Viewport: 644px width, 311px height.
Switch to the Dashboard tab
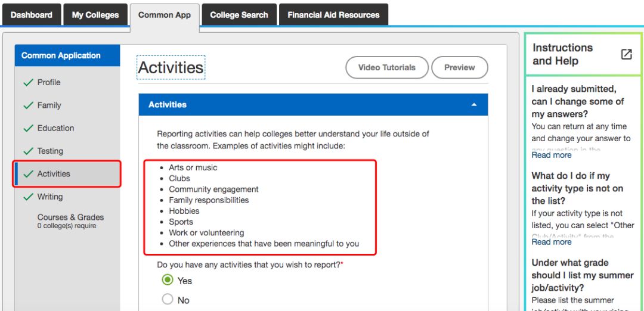pyautogui.click(x=31, y=15)
